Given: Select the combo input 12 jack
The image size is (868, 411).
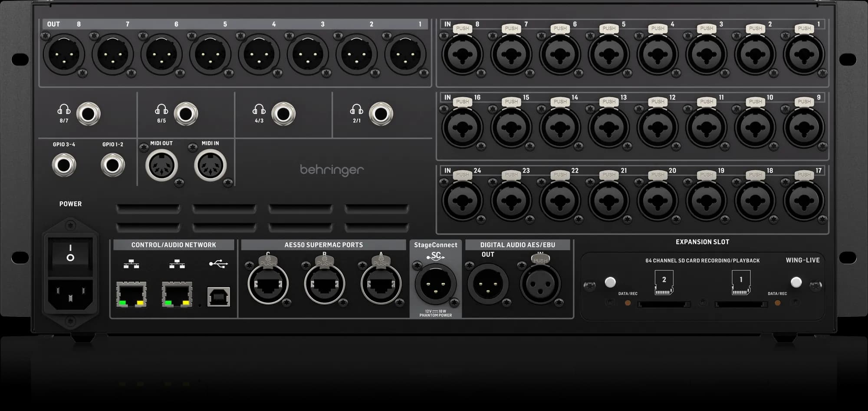Looking at the screenshot, I should point(658,128).
